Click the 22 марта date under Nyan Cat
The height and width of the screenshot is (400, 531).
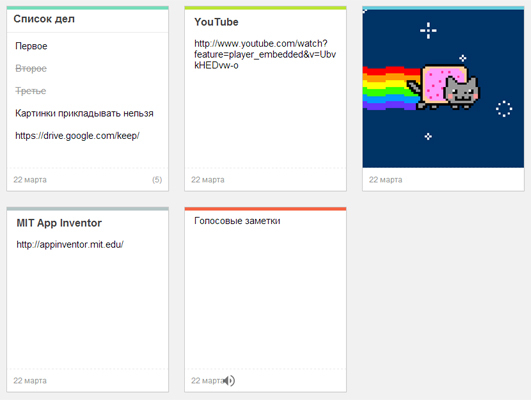pyautogui.click(x=385, y=180)
